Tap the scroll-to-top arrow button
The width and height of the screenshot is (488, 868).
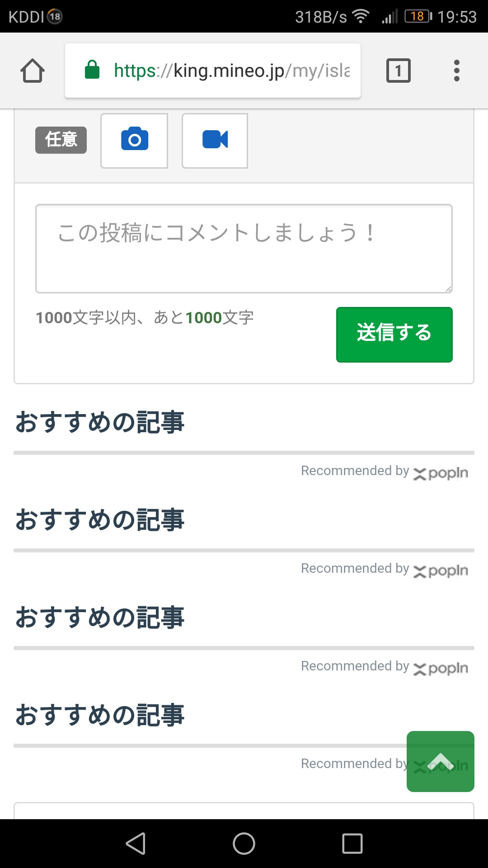click(x=440, y=761)
